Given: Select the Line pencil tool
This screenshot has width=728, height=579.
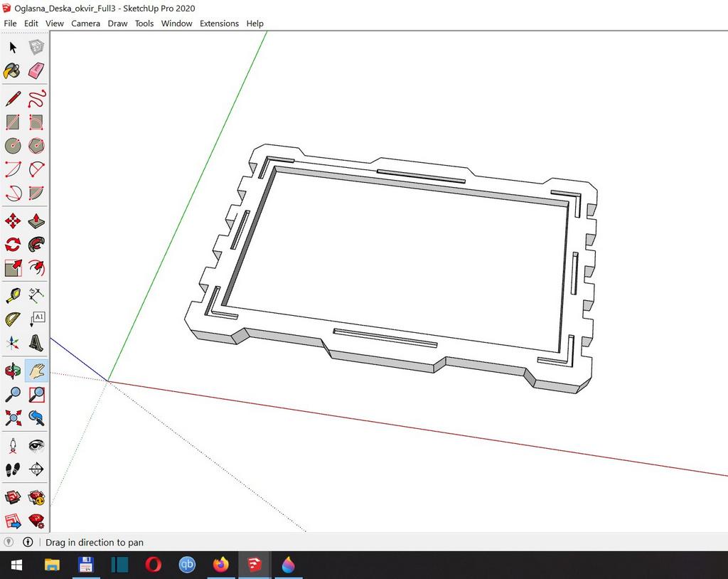Looking at the screenshot, I should pos(13,99).
